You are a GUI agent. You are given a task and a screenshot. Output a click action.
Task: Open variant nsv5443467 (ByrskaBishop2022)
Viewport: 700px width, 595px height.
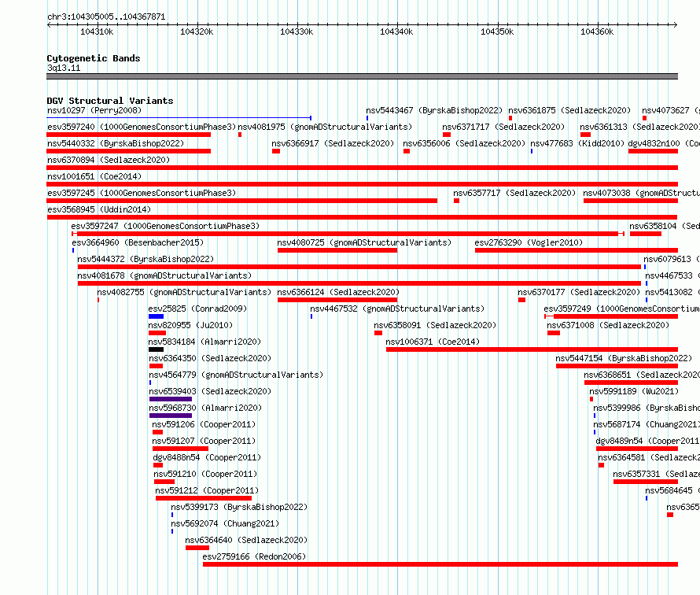434,110
